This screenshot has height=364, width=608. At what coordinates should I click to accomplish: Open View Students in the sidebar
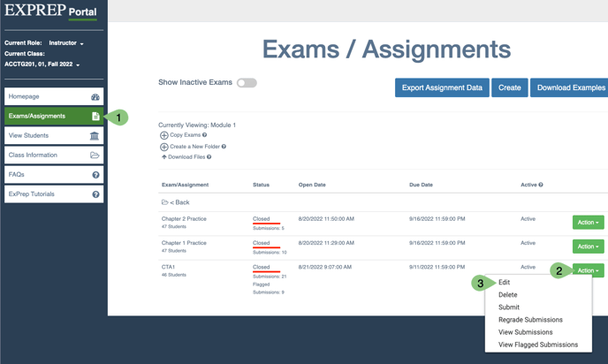pyautogui.click(x=54, y=136)
